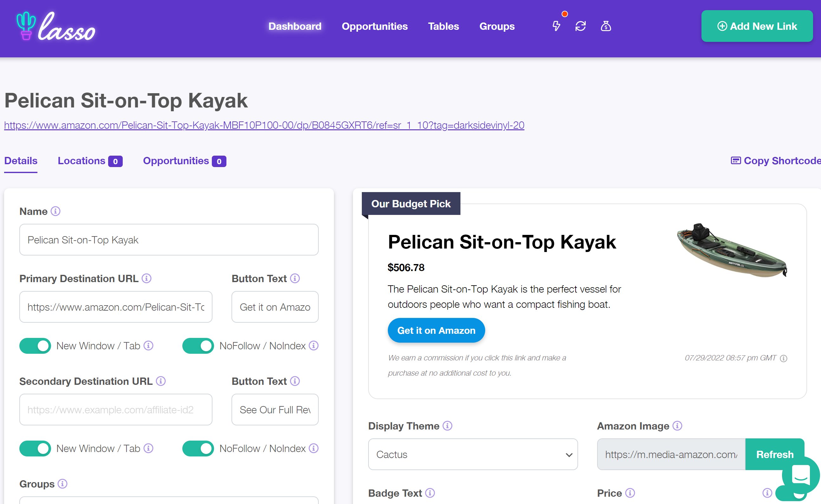The height and width of the screenshot is (504, 821).
Task: Open the Tables navigation menu item
Action: (x=444, y=26)
